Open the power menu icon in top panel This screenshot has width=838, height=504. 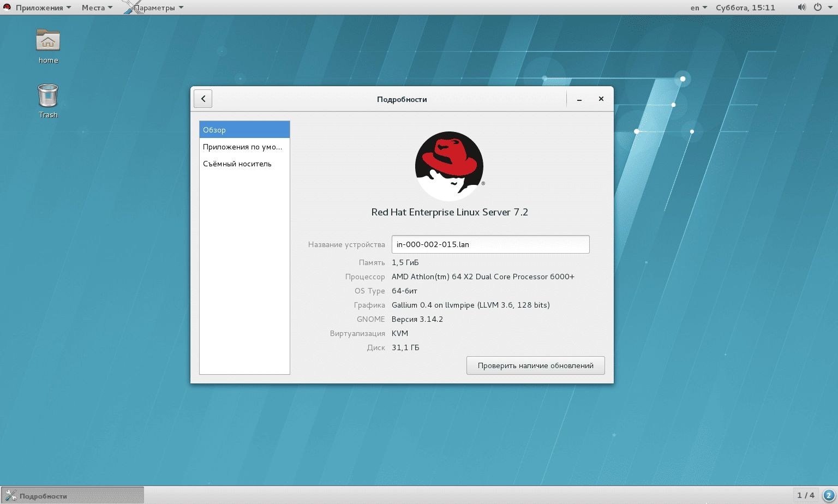pyautogui.click(x=817, y=8)
